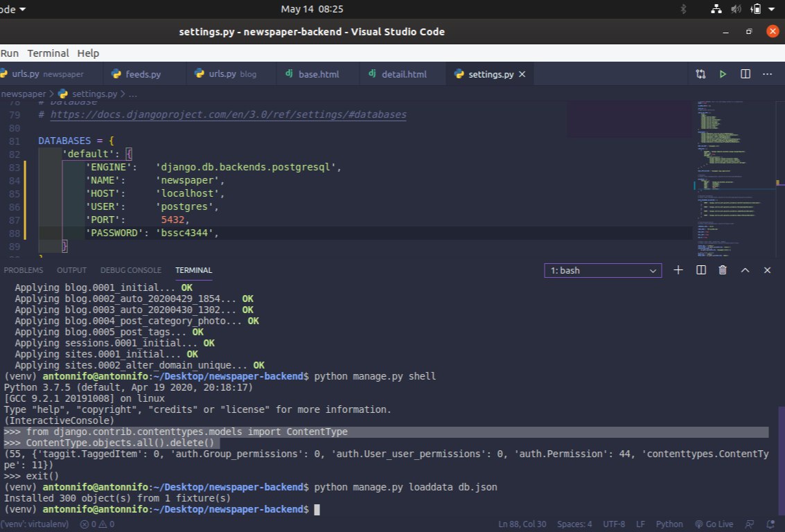Expand the system menu arrow
The width and height of the screenshot is (785, 532).
point(771,9)
